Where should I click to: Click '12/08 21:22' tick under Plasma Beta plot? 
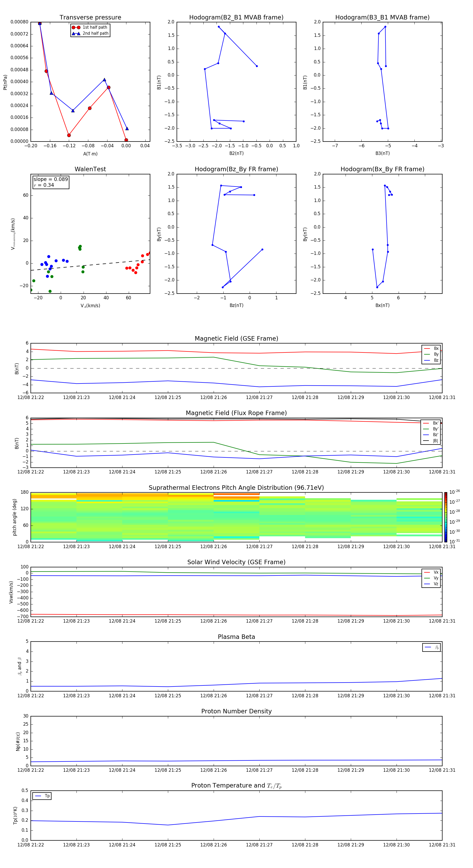coord(31,696)
